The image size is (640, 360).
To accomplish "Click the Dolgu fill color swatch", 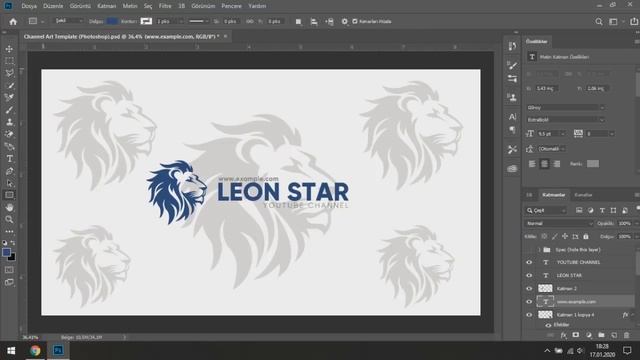I will tap(112, 21).
